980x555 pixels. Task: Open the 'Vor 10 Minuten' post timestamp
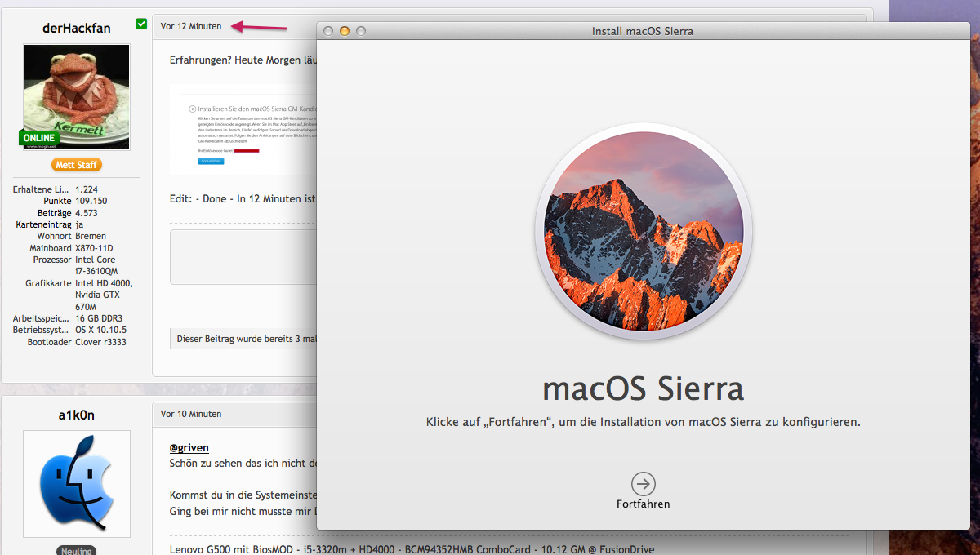pos(191,414)
